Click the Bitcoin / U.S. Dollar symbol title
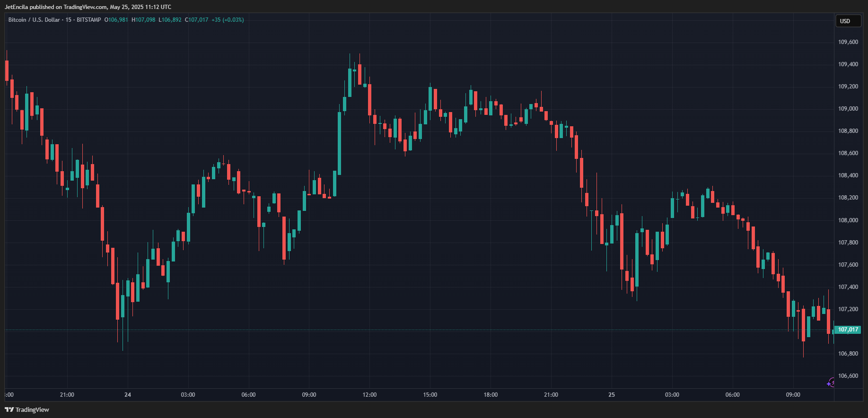This screenshot has height=418, width=868. [34, 20]
